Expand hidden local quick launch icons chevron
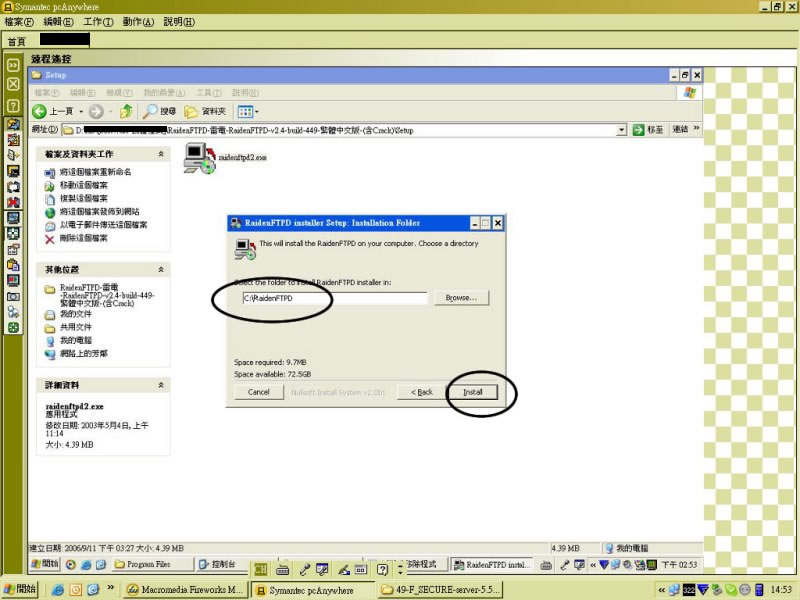800x600 pixels. click(110, 588)
